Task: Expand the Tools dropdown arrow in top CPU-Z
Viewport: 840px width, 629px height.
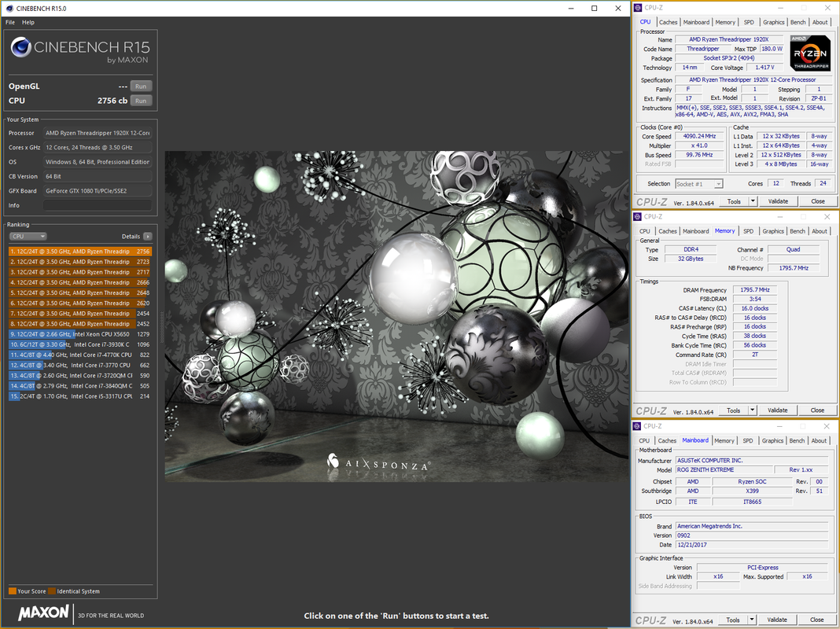Action: coord(753,201)
